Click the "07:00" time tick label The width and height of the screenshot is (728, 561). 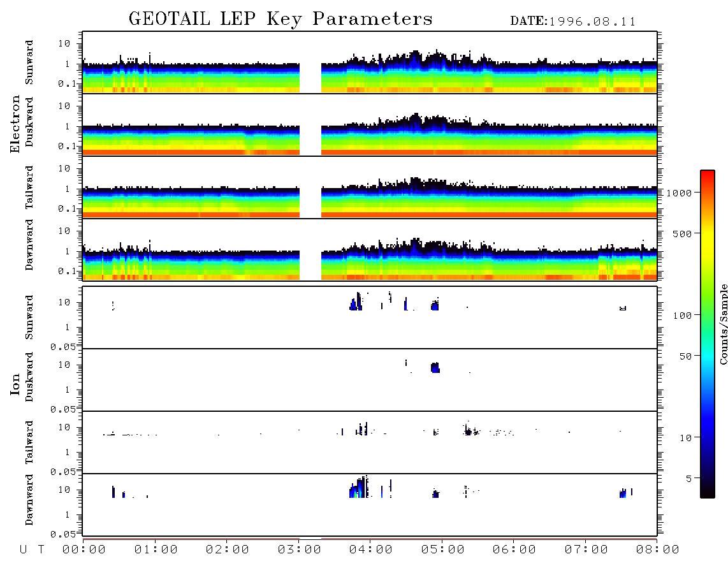(x=586, y=550)
